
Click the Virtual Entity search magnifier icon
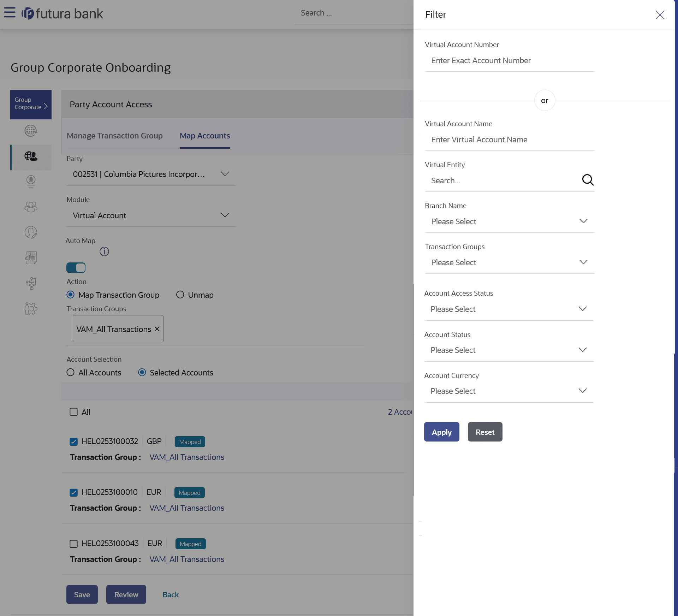(x=587, y=180)
